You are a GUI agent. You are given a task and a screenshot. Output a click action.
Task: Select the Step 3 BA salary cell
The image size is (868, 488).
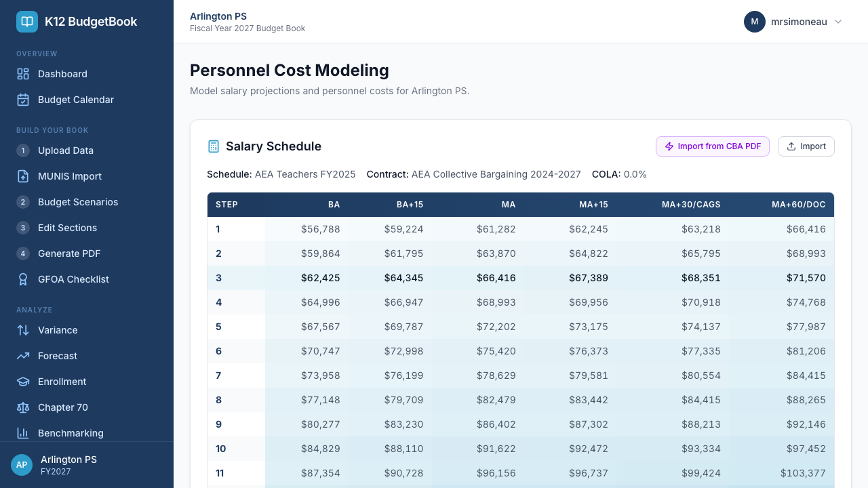[320, 278]
